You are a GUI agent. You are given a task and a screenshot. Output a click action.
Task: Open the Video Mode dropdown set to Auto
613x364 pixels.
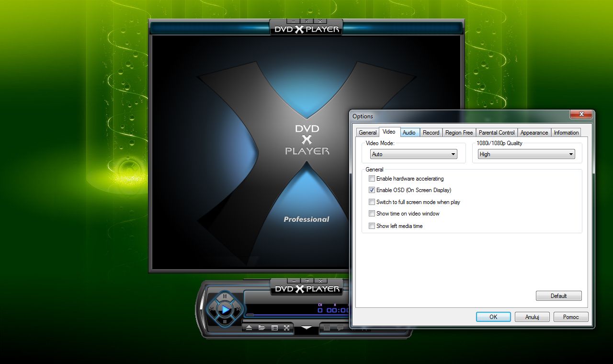[414, 154]
